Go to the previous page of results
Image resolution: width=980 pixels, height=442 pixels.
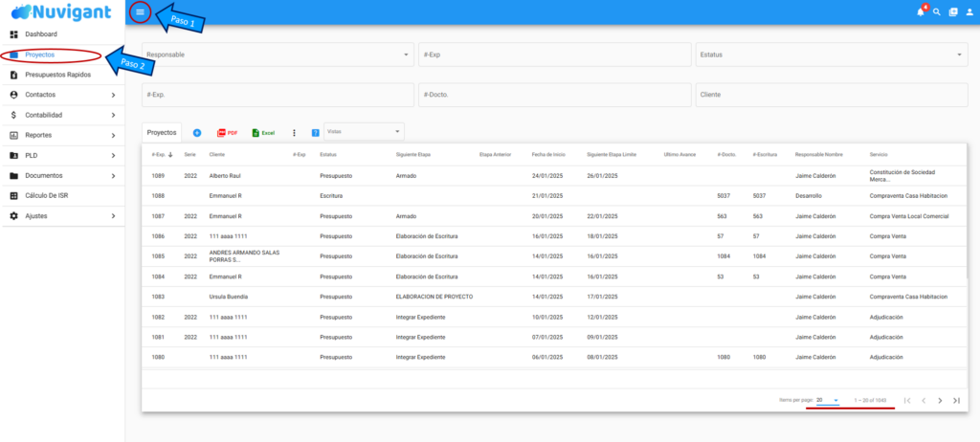[924, 400]
